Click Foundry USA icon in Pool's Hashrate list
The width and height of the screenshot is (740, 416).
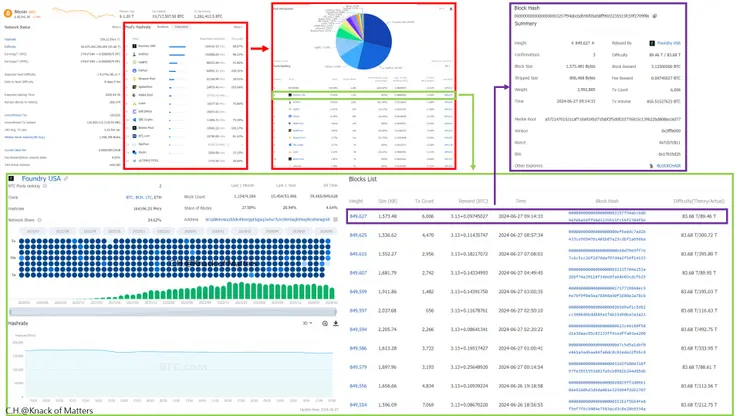pos(135,46)
